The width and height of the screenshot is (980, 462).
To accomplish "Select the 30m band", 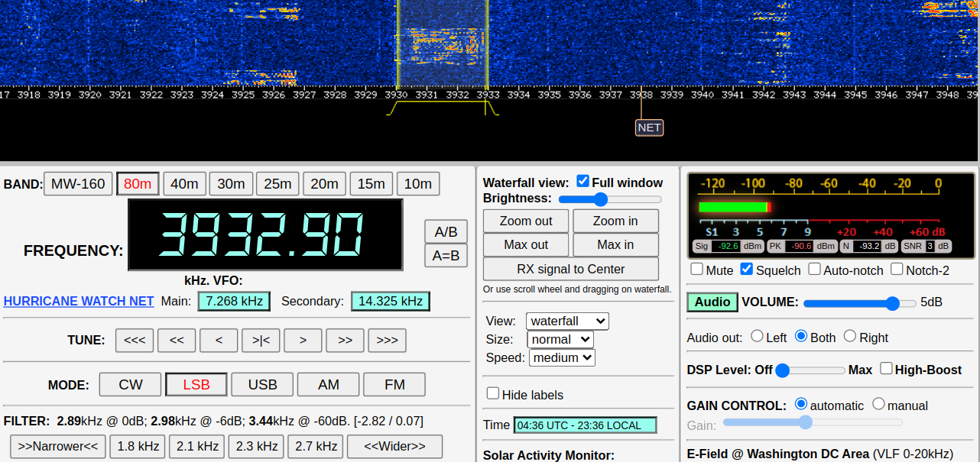I will pos(231,184).
